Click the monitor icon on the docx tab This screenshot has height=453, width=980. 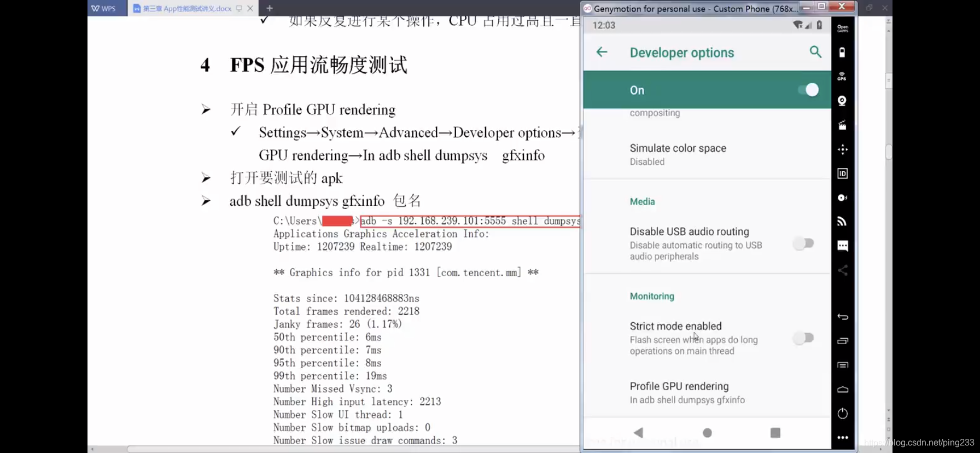point(239,8)
